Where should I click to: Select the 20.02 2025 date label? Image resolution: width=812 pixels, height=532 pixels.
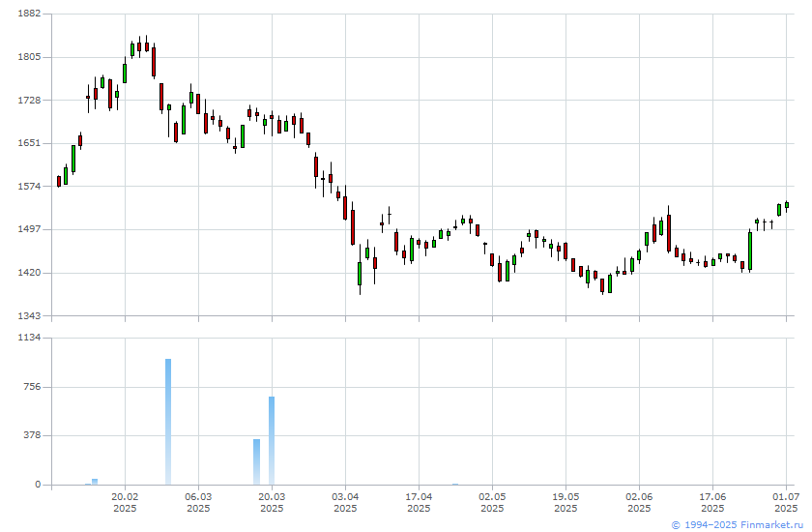point(125,502)
